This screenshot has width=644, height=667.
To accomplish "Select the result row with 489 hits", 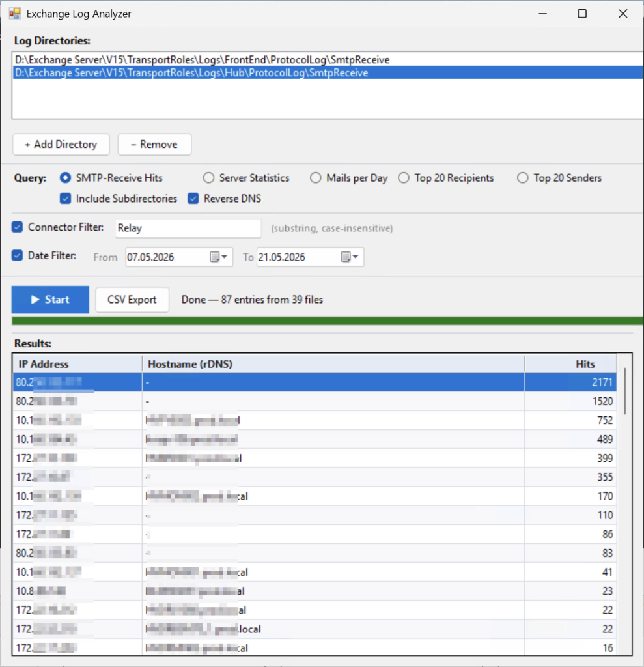I will click(315, 439).
